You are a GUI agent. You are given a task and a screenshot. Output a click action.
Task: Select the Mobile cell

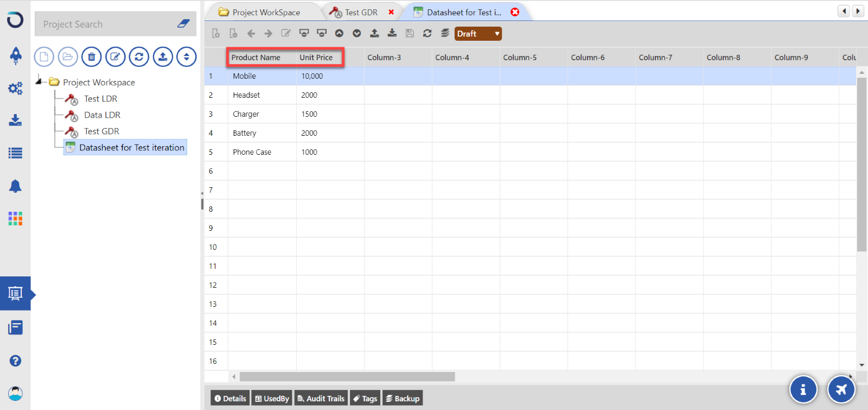coord(263,76)
